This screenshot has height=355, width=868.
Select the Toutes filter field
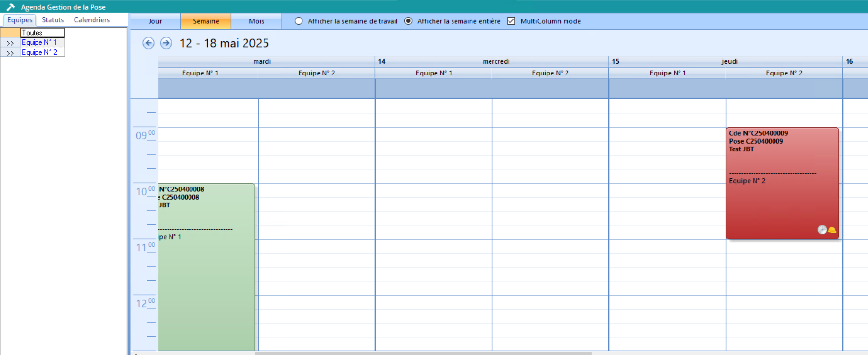click(x=42, y=33)
